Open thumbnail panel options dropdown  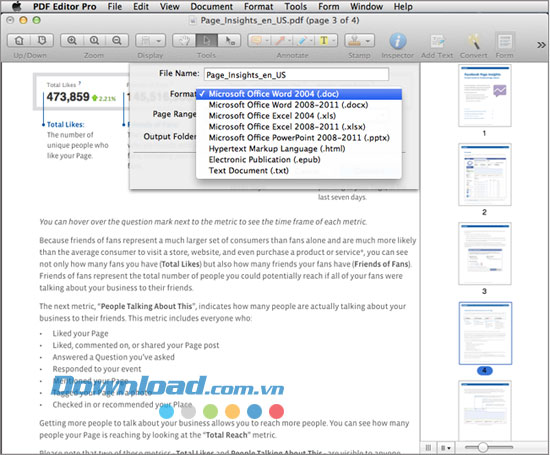[x=446, y=448]
